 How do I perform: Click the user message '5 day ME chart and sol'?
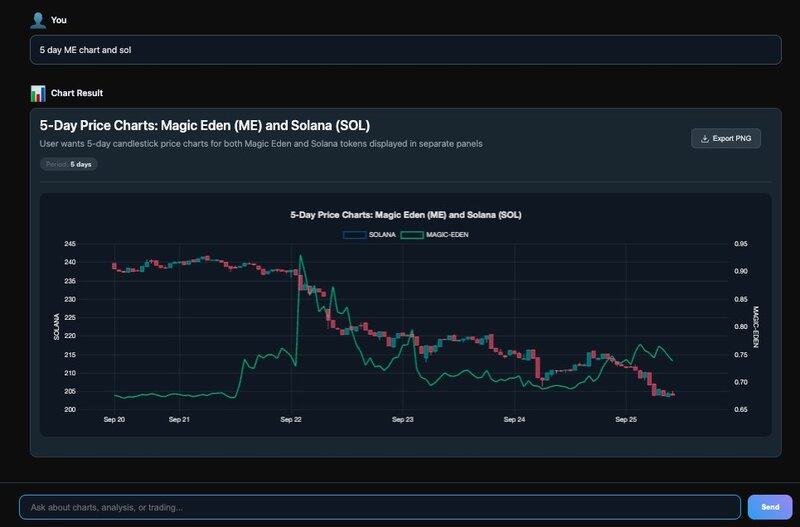pyautogui.click(x=406, y=50)
